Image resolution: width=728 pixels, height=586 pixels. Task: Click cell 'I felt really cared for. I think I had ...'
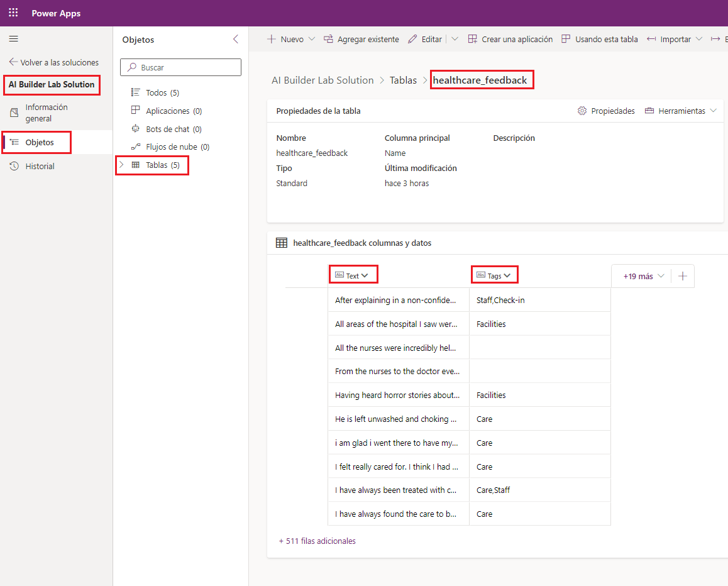tap(399, 467)
